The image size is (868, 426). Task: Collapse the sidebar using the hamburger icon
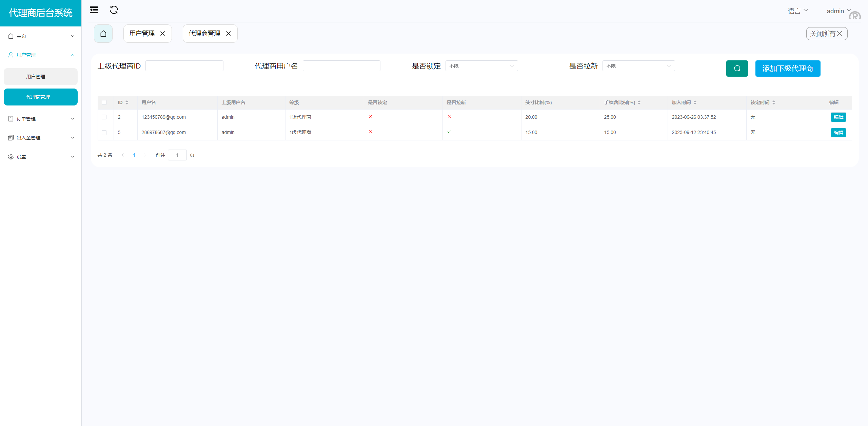click(x=94, y=10)
